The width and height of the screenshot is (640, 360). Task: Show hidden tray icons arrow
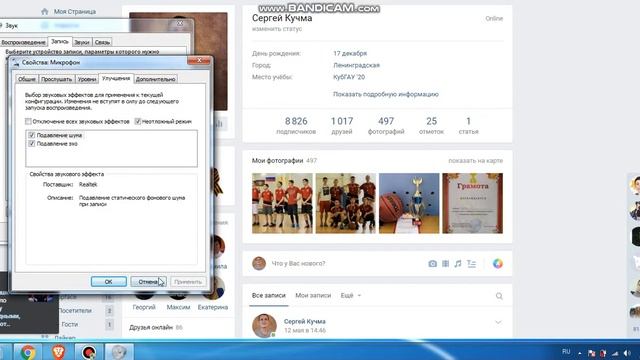pyautogui.click(x=580, y=353)
